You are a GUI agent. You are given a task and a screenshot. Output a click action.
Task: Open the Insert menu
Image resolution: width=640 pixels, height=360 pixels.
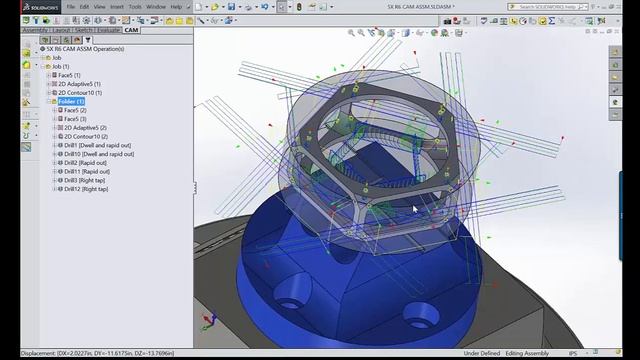coord(117,7)
